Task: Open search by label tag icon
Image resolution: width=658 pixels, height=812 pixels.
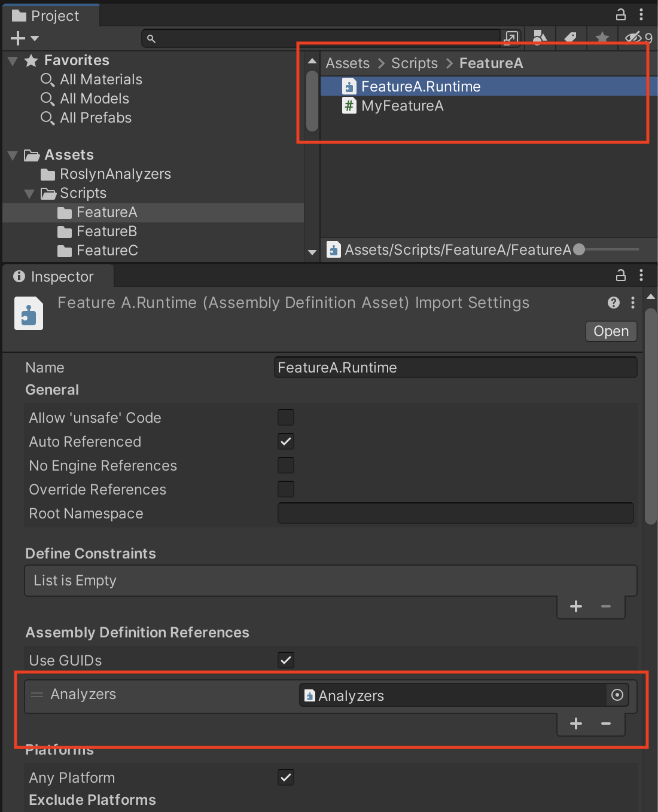Action: (x=571, y=38)
